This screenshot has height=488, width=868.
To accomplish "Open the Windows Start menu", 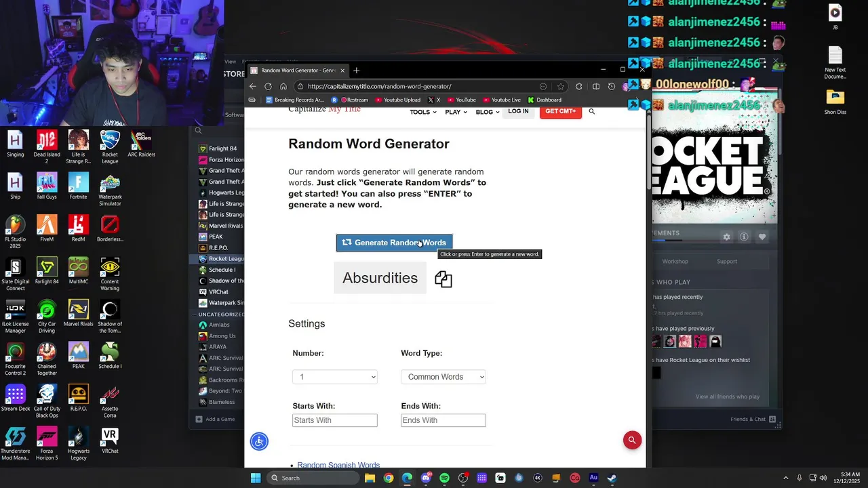I will coord(256,478).
